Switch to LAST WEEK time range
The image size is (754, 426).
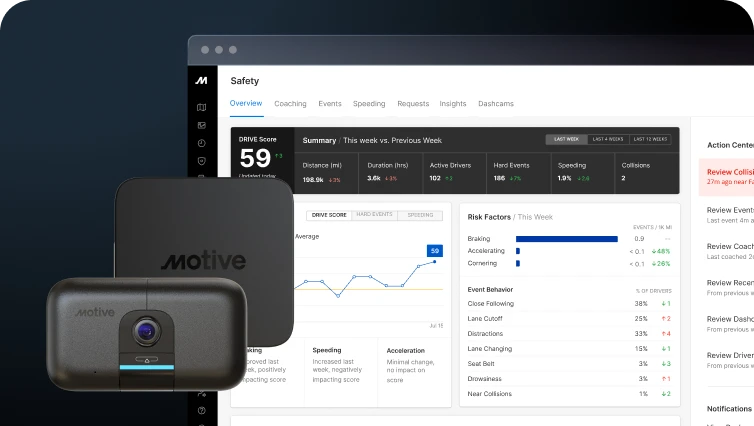(x=564, y=140)
